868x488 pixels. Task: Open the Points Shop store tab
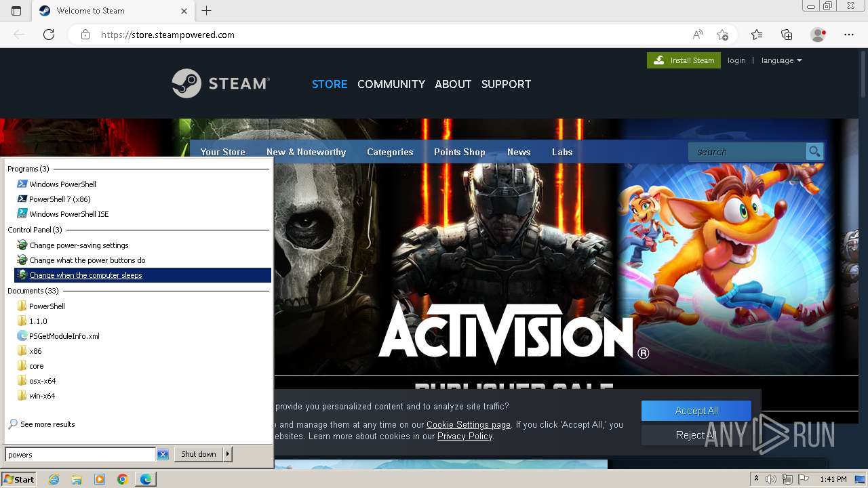(x=460, y=152)
